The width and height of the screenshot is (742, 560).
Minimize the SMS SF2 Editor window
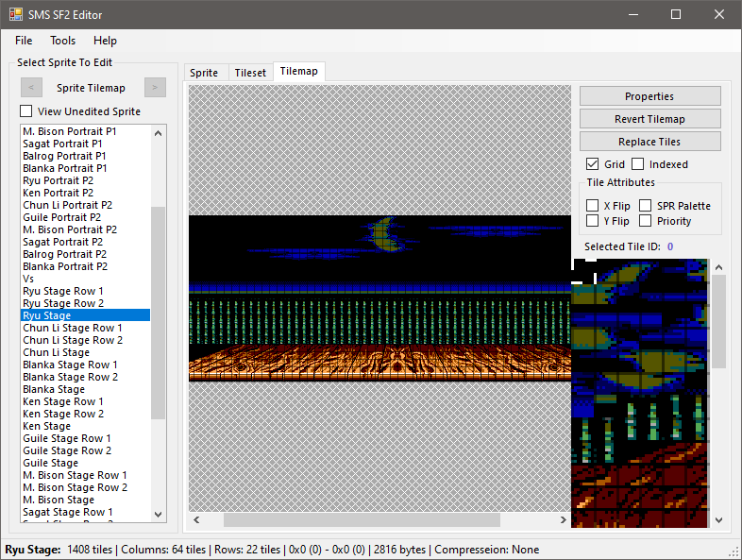tap(633, 15)
